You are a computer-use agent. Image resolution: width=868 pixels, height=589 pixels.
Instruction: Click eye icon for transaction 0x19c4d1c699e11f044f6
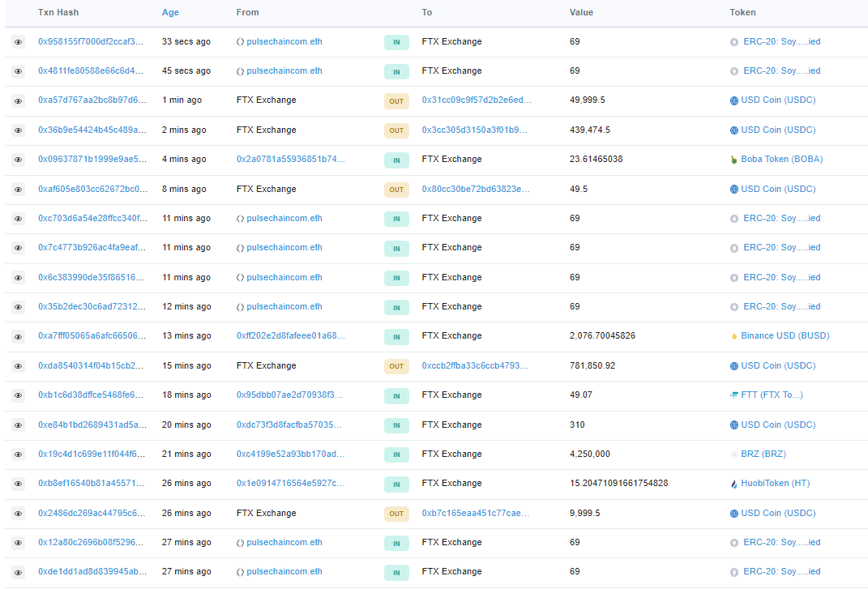point(19,455)
